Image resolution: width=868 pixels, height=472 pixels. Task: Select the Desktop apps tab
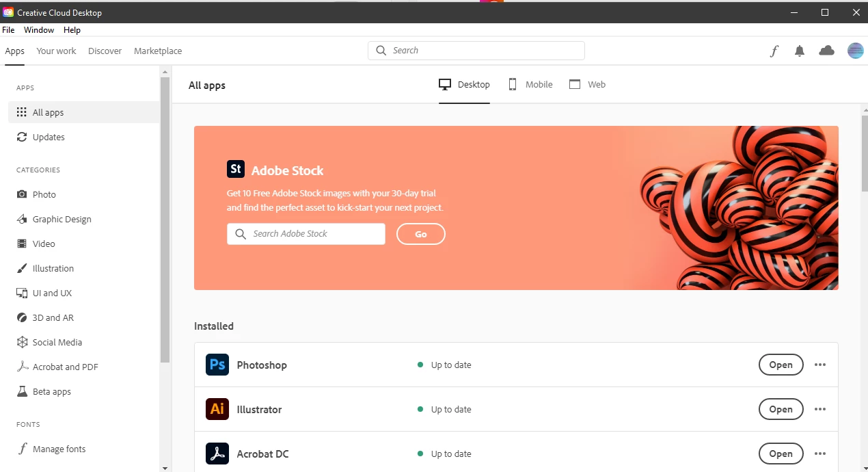[x=464, y=85]
